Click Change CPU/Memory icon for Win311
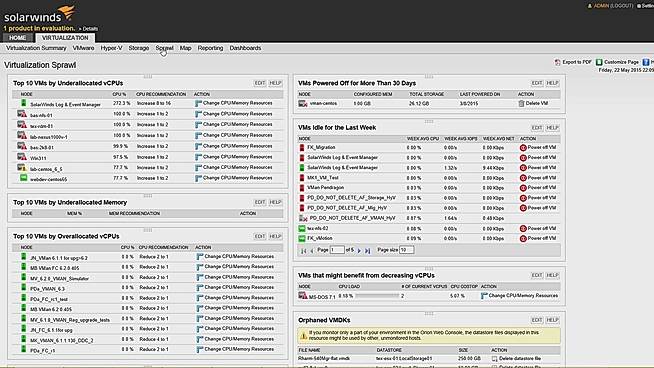 (198, 157)
